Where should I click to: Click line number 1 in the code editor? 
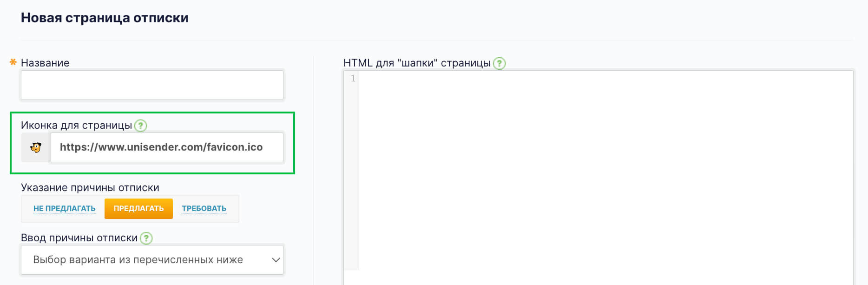pos(353,79)
